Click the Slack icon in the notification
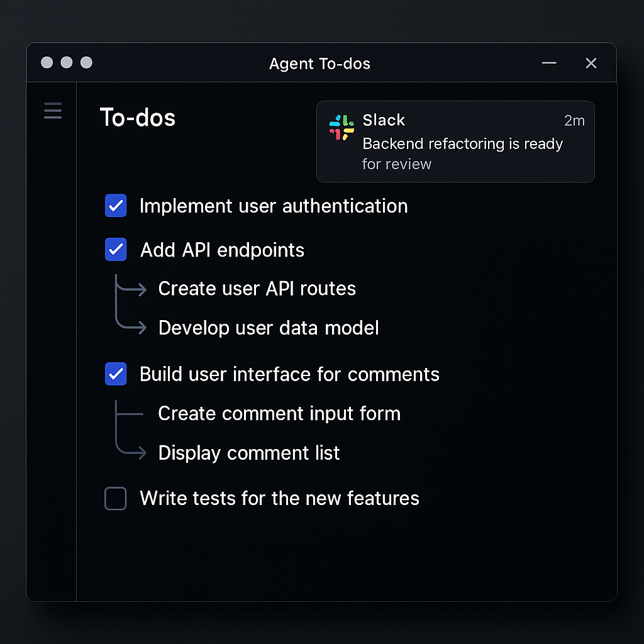This screenshot has height=644, width=644. point(341,127)
